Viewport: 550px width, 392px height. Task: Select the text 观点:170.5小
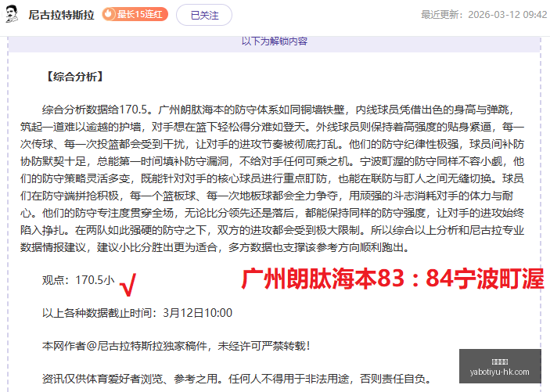pyautogui.click(x=78, y=280)
